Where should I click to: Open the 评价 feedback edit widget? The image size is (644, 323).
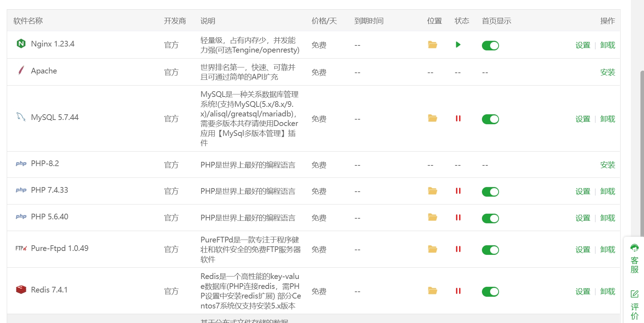point(634,305)
